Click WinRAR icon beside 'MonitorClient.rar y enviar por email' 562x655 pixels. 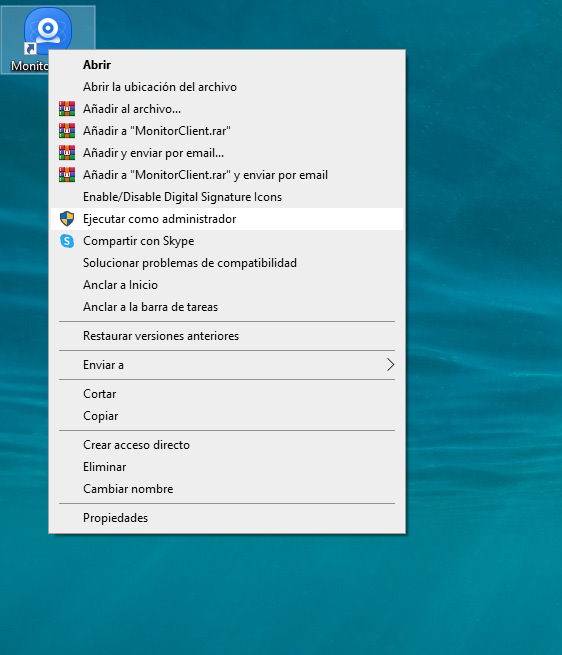67,175
